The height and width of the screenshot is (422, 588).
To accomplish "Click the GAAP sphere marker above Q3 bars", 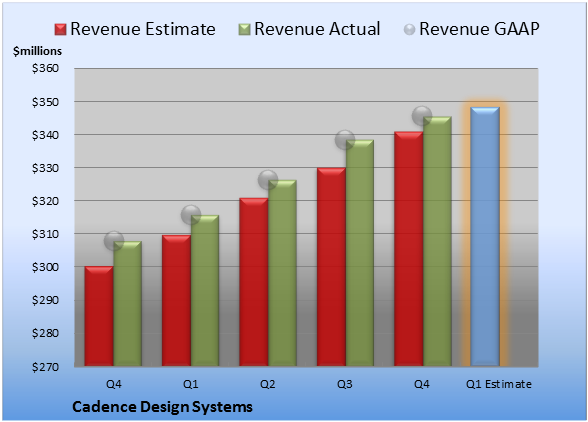I will pyautogui.click(x=345, y=140).
